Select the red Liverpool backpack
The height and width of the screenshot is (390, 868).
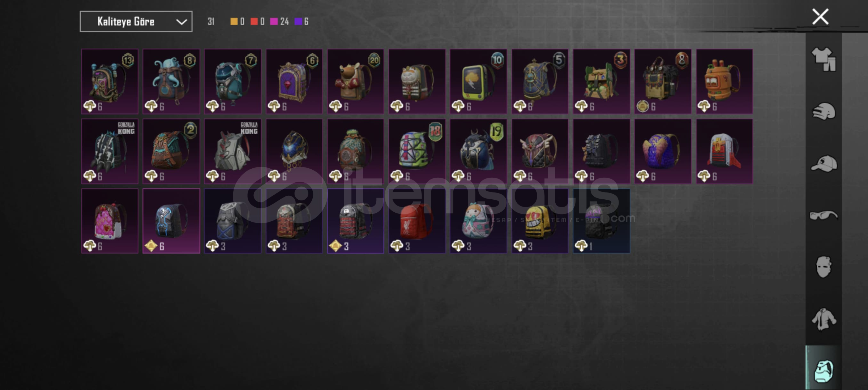click(417, 221)
